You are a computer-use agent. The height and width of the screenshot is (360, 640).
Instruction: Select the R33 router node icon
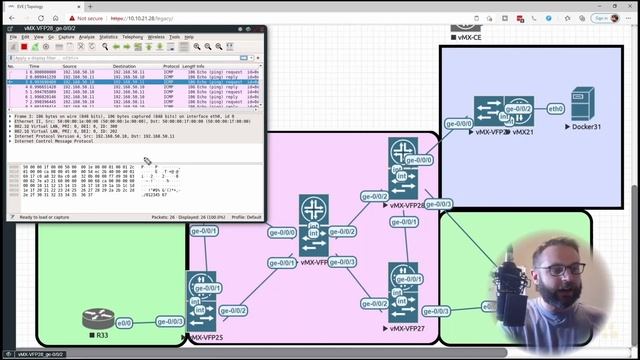98,319
